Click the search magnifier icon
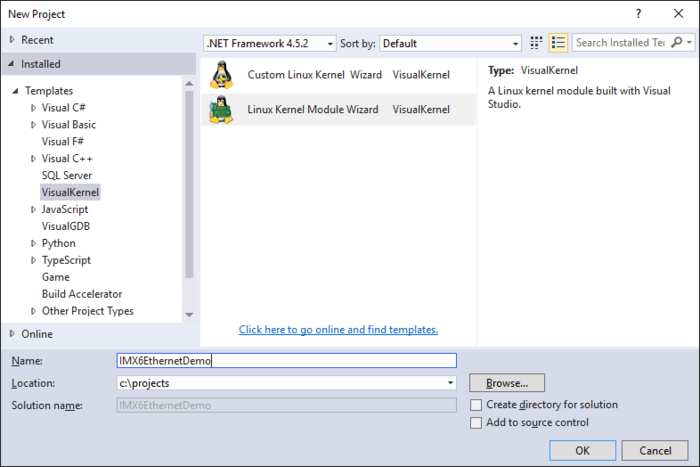 [x=677, y=42]
